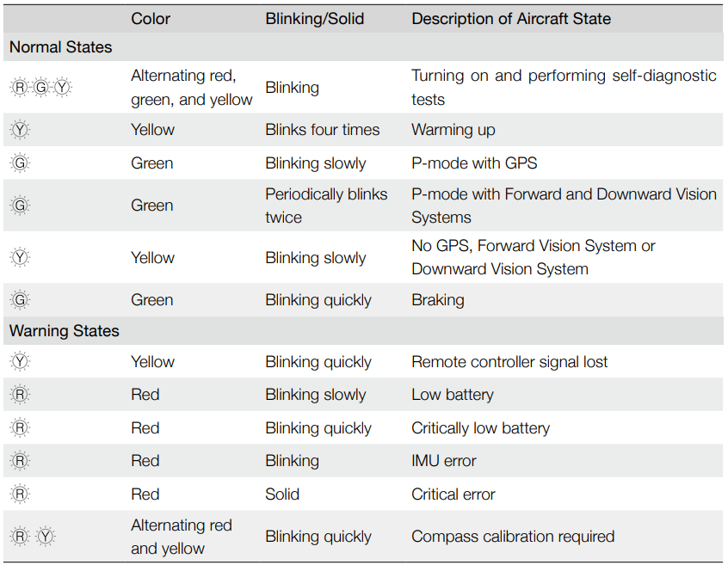Select the red LED icon for Low battery

[21, 395]
